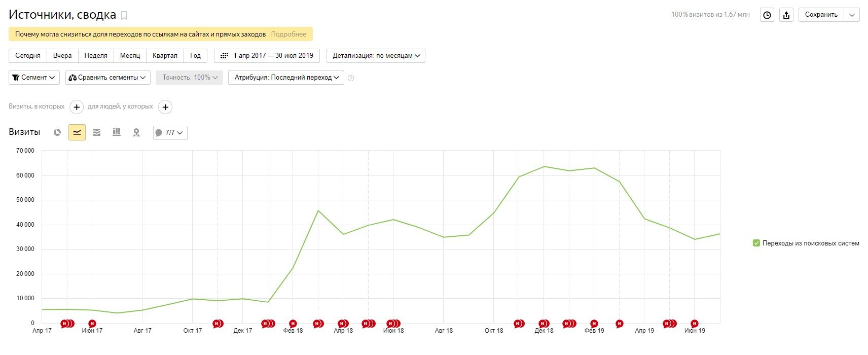868x355 pixels.
Task: Bookmark the report with the flag icon
Action: (124, 16)
